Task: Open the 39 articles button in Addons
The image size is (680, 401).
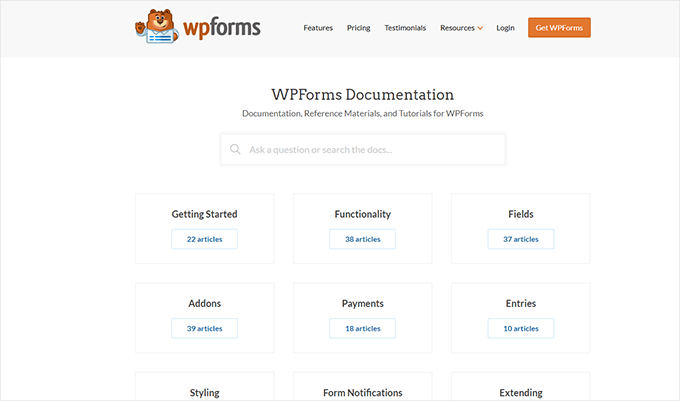Action: tap(204, 328)
